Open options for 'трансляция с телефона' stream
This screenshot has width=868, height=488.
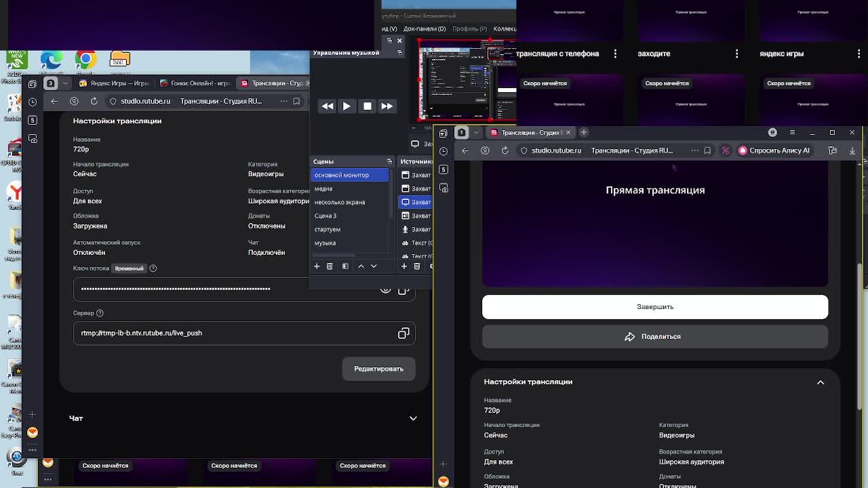[615, 54]
